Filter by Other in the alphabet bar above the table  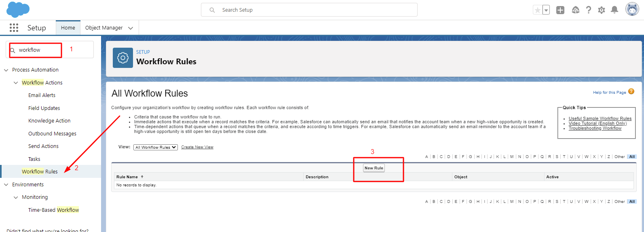tap(620, 157)
